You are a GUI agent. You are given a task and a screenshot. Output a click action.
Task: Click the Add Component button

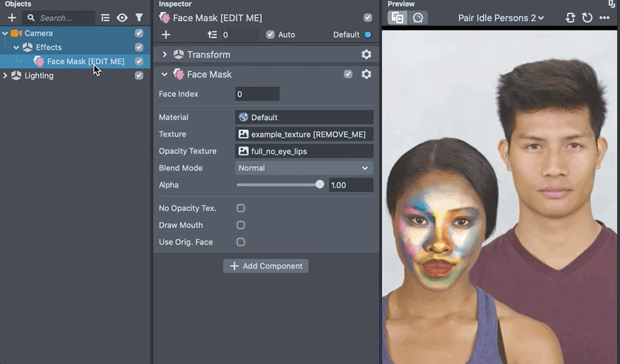click(266, 266)
